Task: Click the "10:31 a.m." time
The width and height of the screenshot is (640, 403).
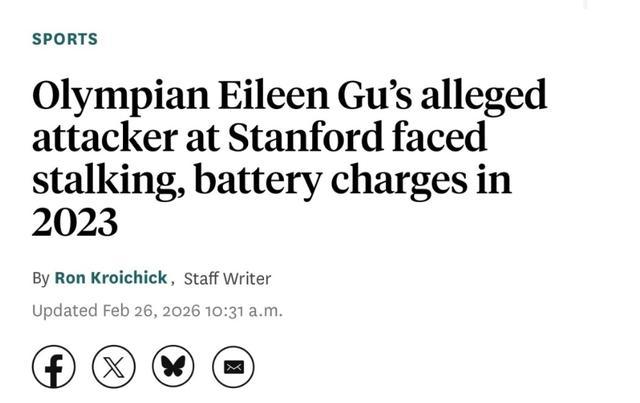Action: coord(243,310)
